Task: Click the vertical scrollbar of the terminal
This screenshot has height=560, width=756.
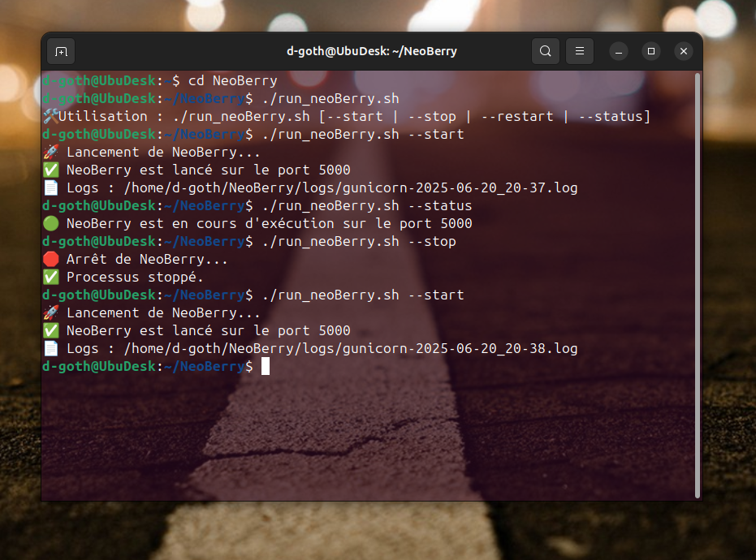Action: tap(698, 286)
